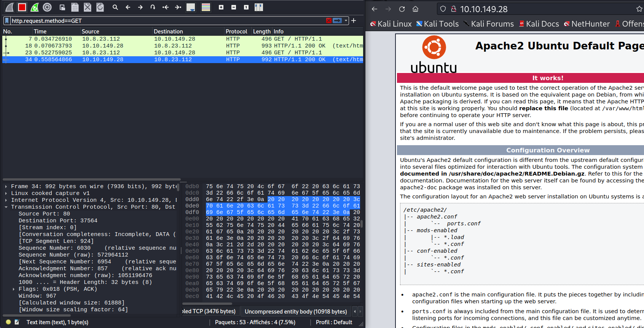Go back in packet history
The image size is (644, 328).
[128, 7]
